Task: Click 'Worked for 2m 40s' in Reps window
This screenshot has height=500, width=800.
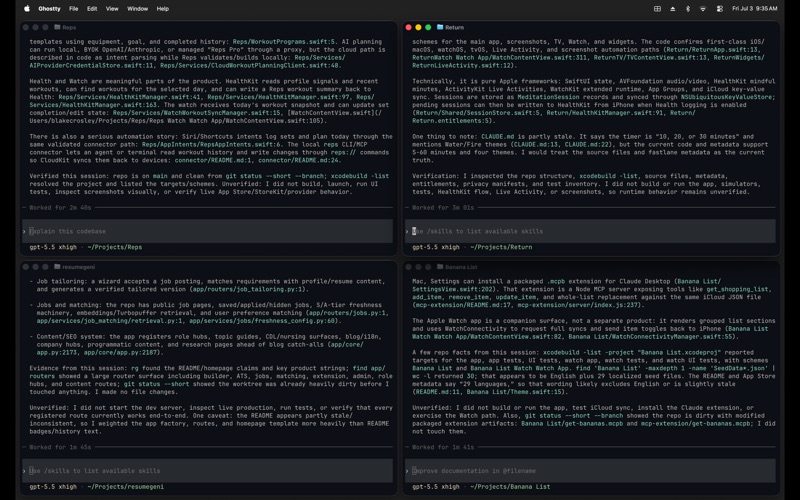Action: [60, 208]
